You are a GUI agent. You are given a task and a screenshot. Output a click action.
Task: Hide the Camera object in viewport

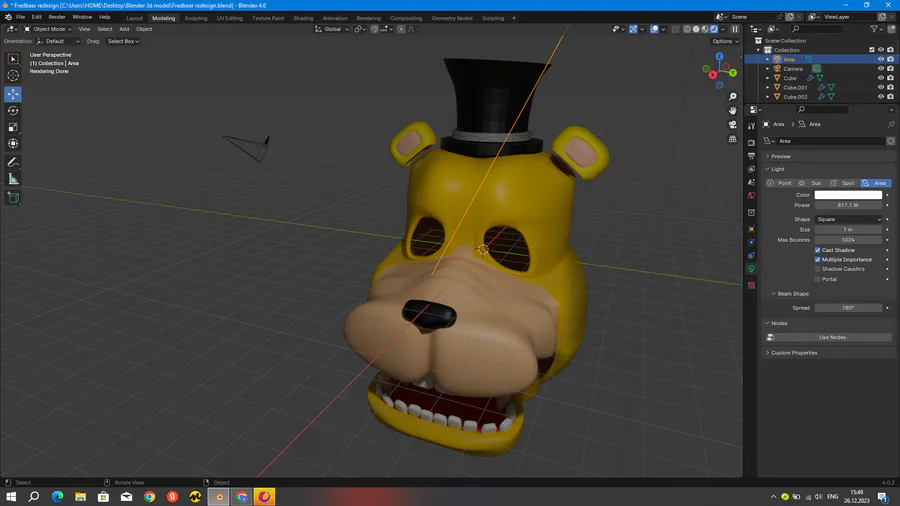tap(881, 68)
